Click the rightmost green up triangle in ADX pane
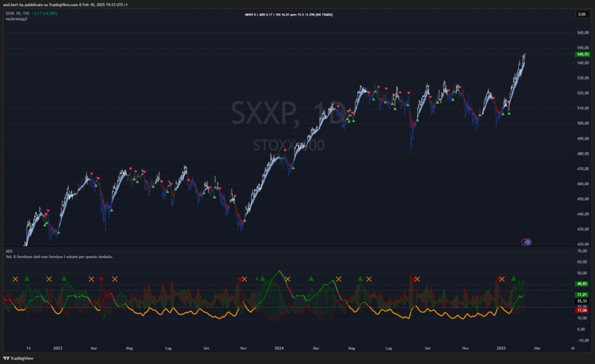 pyautogui.click(x=514, y=279)
